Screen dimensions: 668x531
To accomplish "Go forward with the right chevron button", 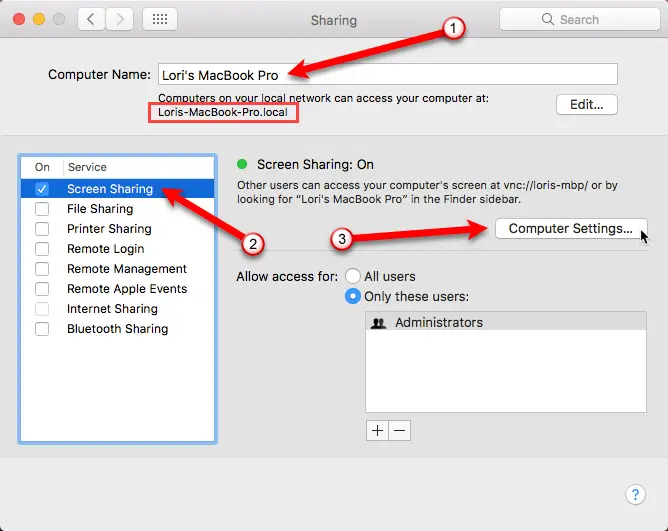I will pos(120,19).
